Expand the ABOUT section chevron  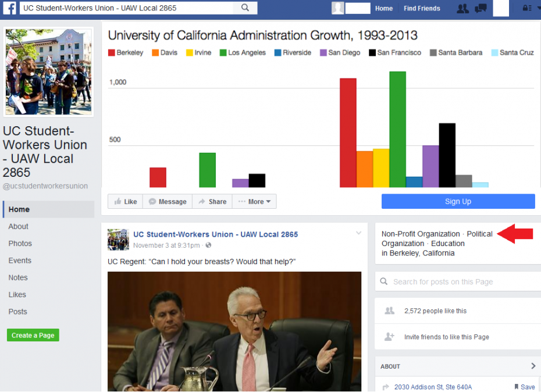533,366
